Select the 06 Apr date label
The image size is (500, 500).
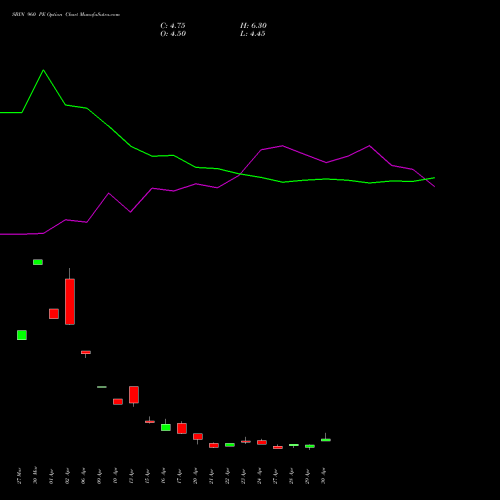pos(83,476)
